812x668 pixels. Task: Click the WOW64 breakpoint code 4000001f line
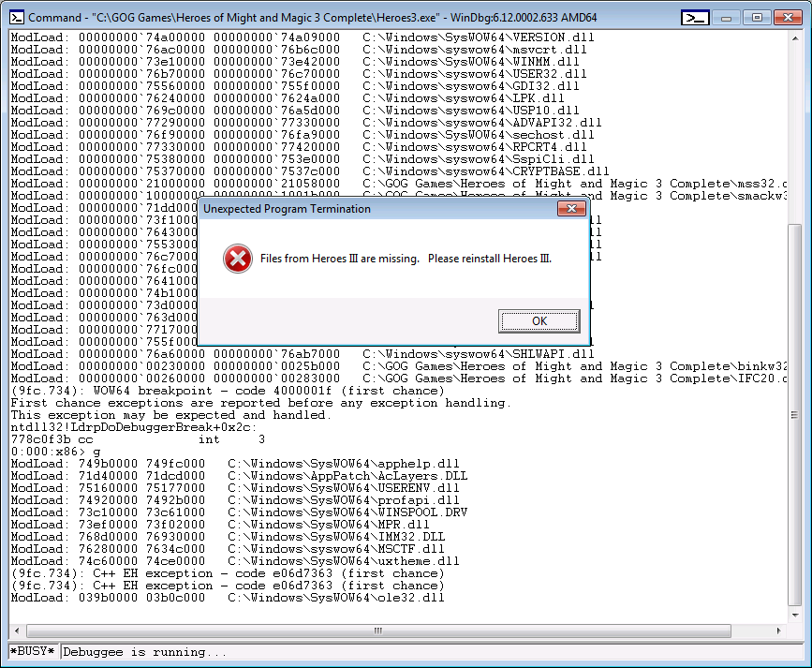(x=228, y=391)
